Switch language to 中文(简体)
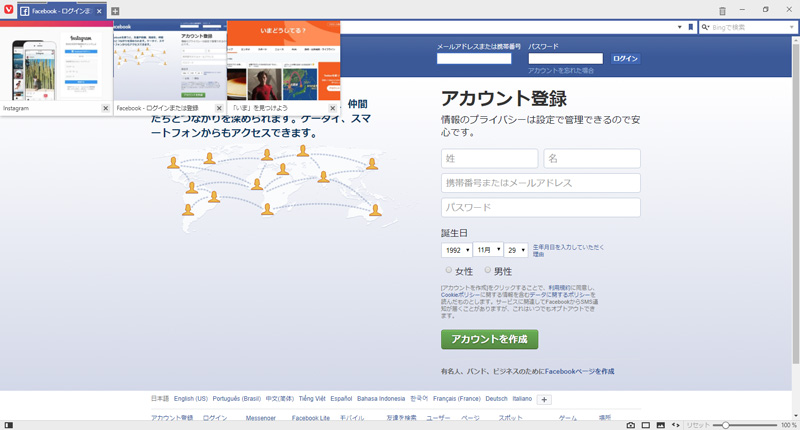This screenshot has width=800, height=430. (x=280, y=399)
